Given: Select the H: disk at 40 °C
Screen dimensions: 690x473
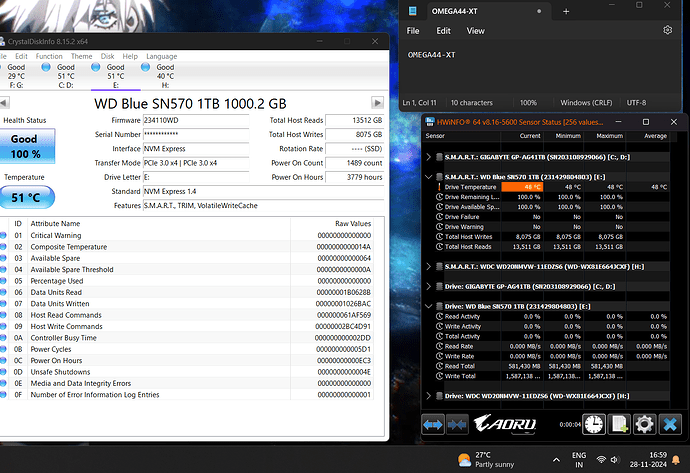Looking at the screenshot, I should tap(165, 76).
